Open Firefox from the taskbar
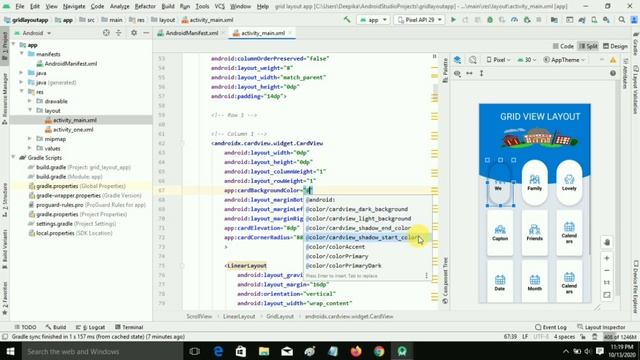 tap(356, 351)
